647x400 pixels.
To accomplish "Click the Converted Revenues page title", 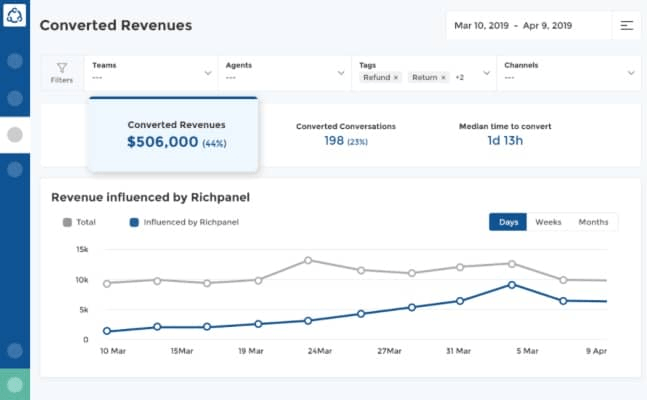I will coord(116,25).
